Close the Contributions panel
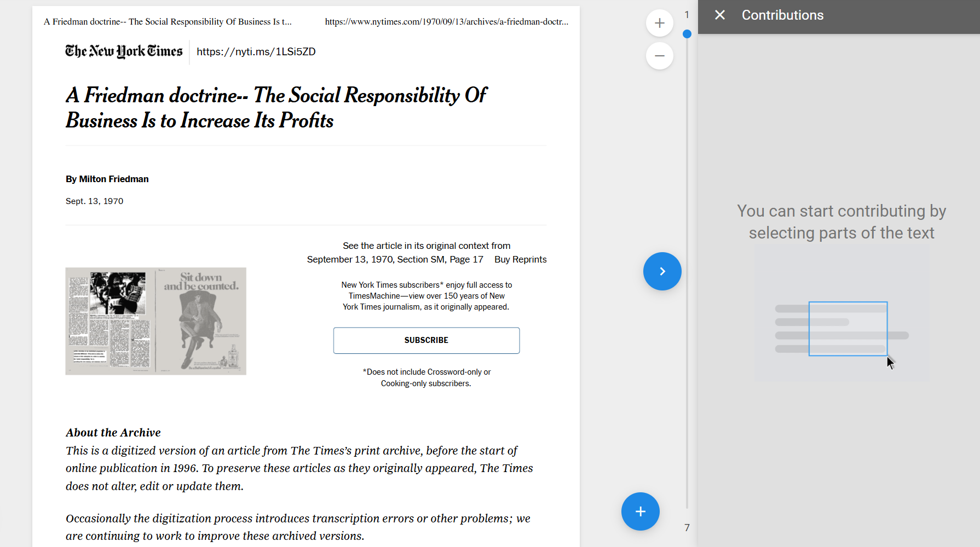The image size is (980, 547). (x=720, y=15)
